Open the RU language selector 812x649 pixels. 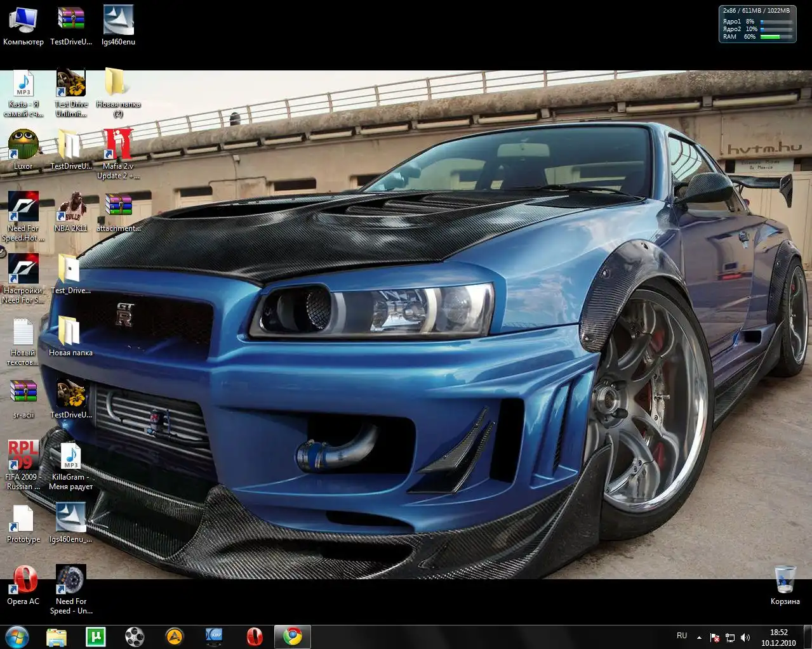(682, 636)
